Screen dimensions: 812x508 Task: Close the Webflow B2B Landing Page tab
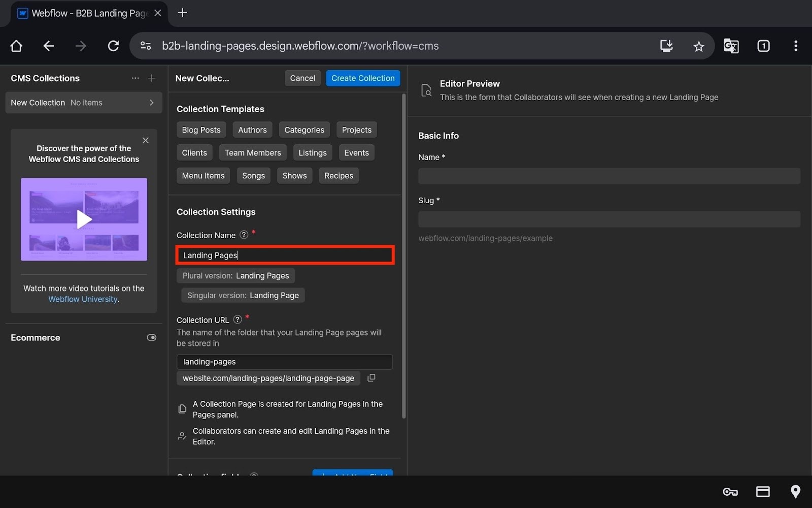pos(158,13)
